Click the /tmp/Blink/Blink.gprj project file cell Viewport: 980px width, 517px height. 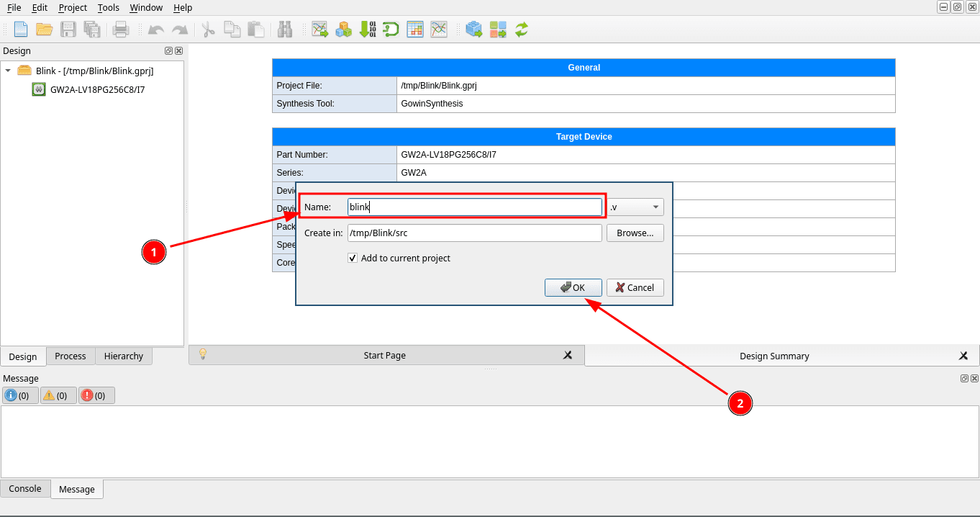[646, 86]
